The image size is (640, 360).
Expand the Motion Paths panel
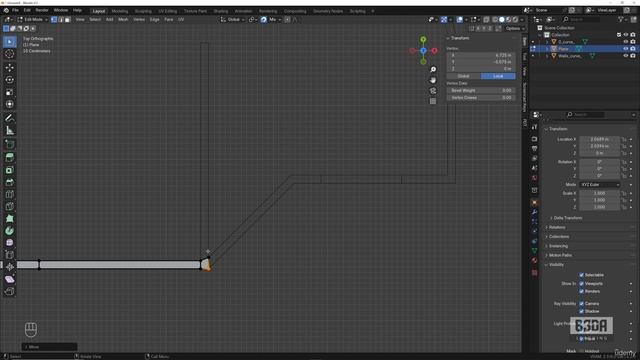click(x=560, y=255)
